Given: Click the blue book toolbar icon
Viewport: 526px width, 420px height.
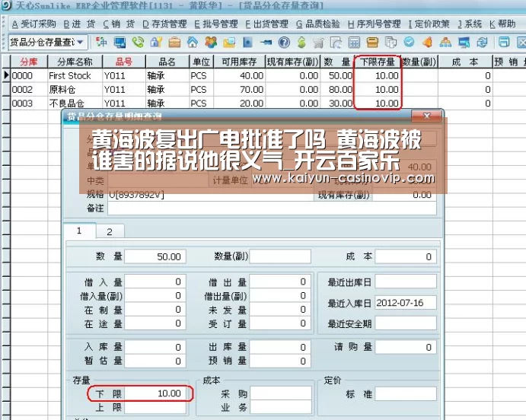Looking at the screenshot, I should 247,43.
